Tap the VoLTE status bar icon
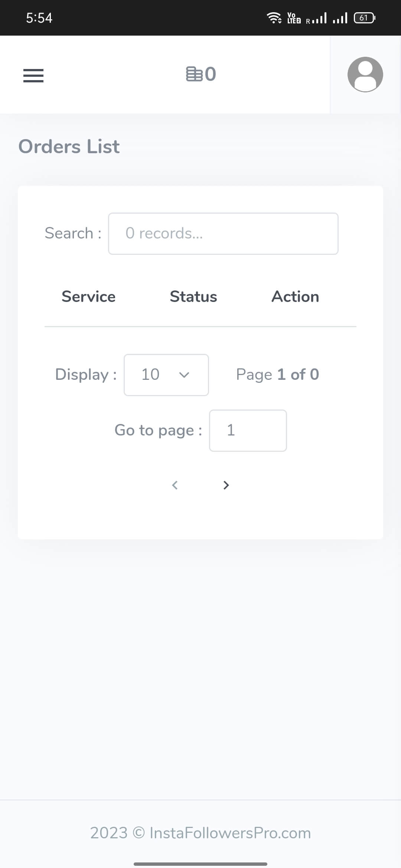The image size is (401, 868). pos(294,18)
